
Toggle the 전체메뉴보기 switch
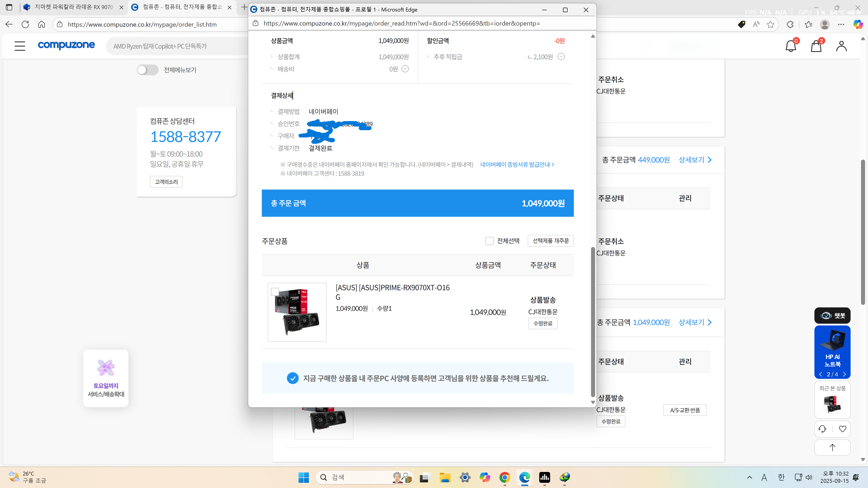pyautogui.click(x=147, y=70)
